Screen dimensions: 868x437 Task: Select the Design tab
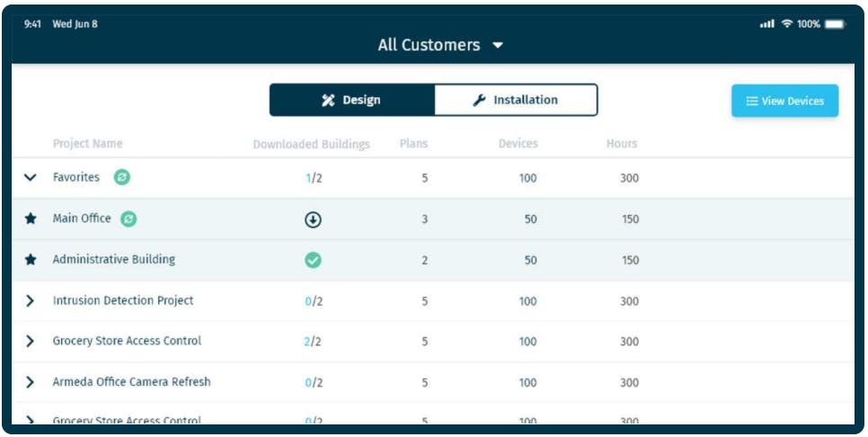tap(351, 100)
